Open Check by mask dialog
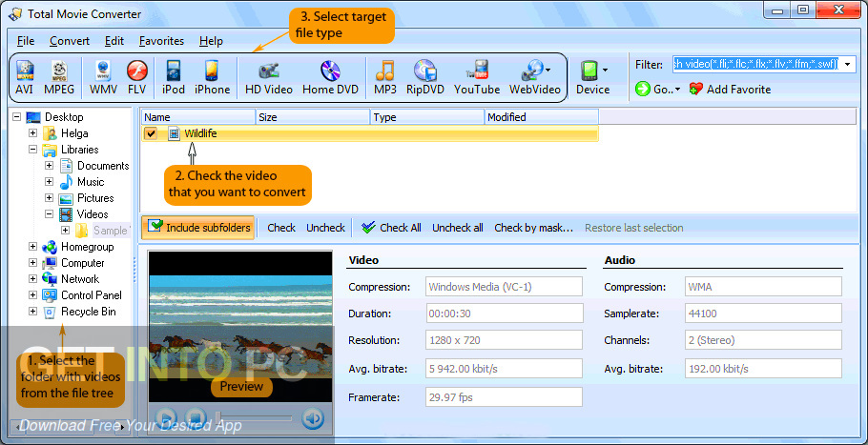The height and width of the screenshot is (445, 868). [533, 227]
